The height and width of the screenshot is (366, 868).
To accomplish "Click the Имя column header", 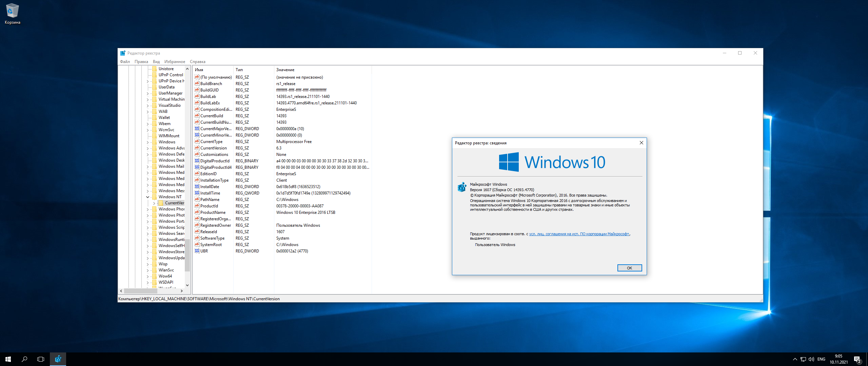I will (x=213, y=70).
